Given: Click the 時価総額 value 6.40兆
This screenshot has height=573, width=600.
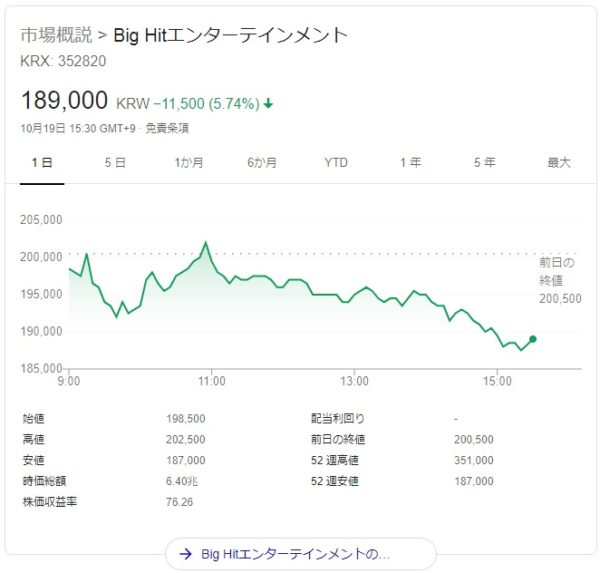Looking at the screenshot, I should point(180,481).
